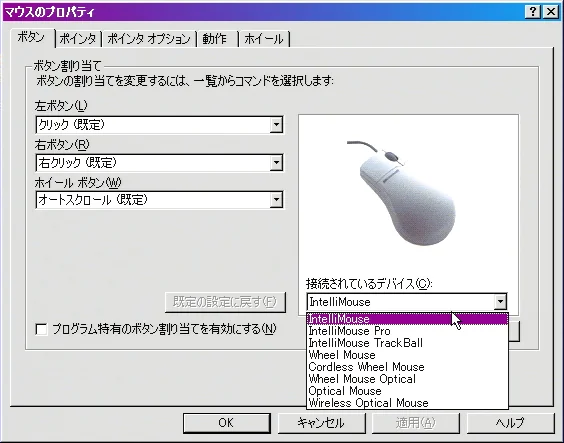Image resolution: width=564 pixels, height=443 pixels.
Task: Expand the ホイール ボタン dropdown arrow
Action: [276, 200]
